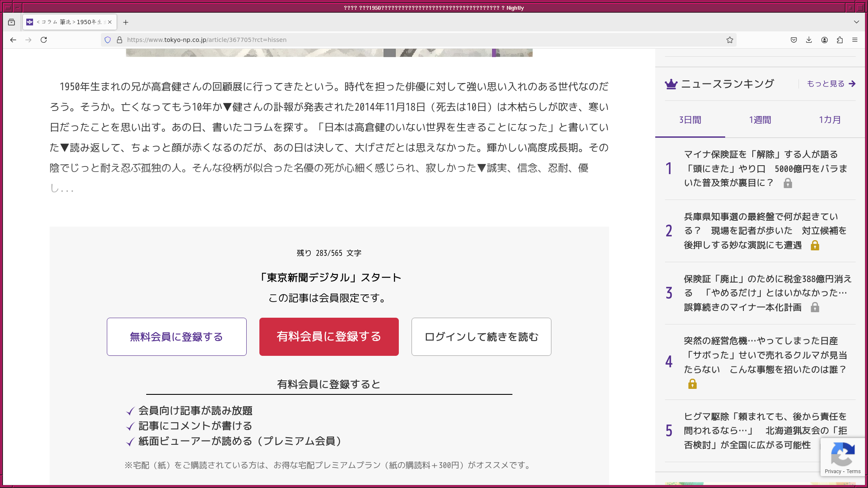Go back using the back arrow

[13, 40]
